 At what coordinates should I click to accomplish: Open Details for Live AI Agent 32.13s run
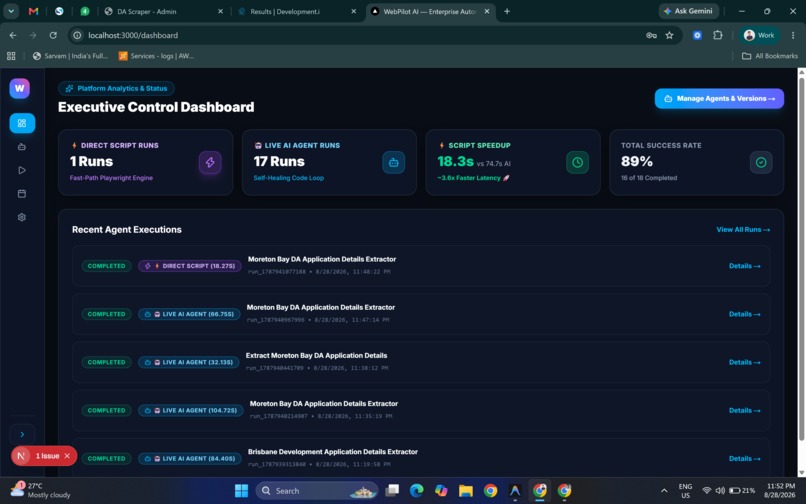click(x=744, y=363)
